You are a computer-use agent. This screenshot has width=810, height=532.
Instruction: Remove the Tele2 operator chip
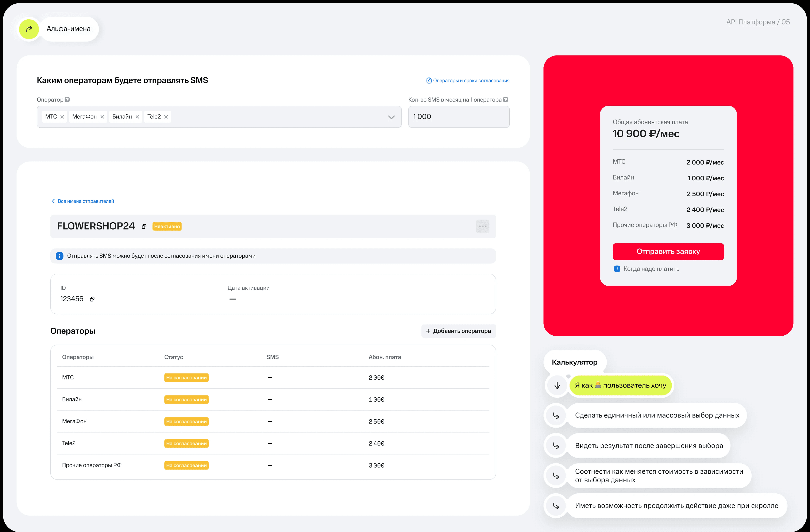tap(166, 117)
